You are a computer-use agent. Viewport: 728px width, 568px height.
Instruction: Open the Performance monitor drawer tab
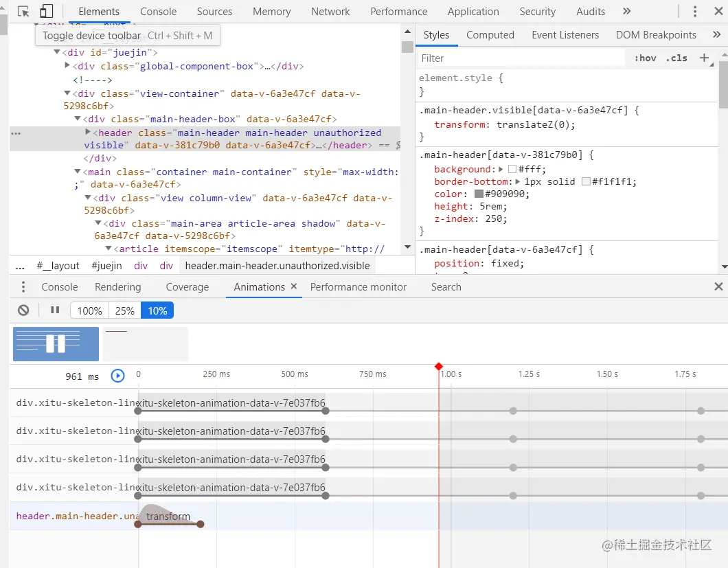tap(359, 287)
